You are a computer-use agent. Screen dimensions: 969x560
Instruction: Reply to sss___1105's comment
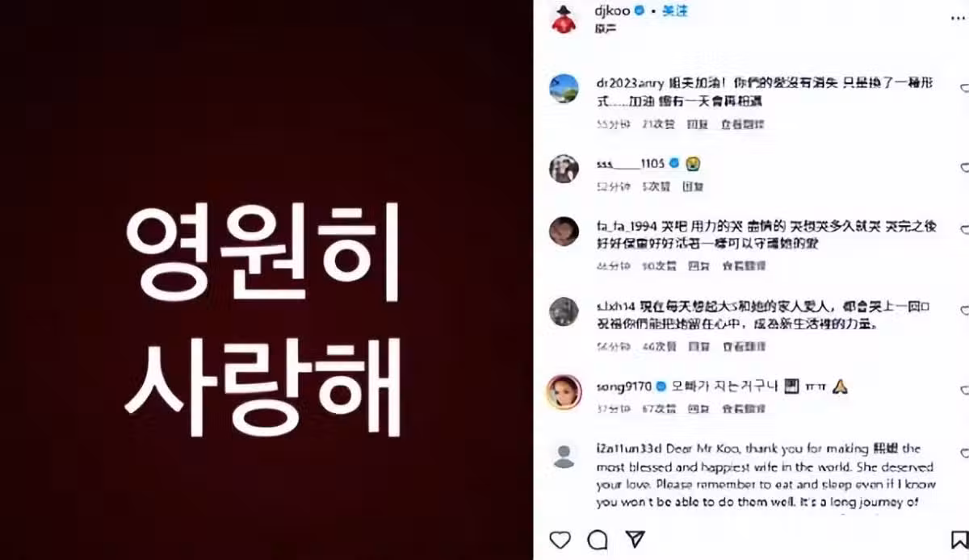[694, 186]
